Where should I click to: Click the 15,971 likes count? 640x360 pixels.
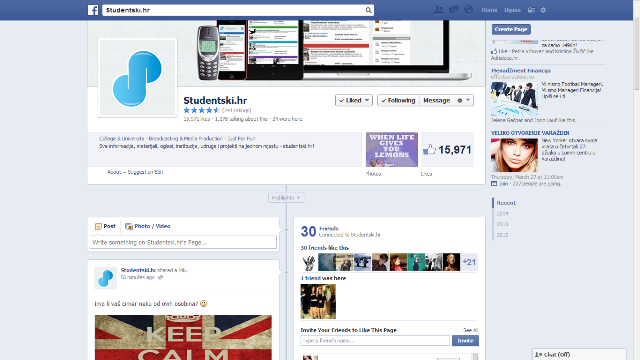pyautogui.click(x=455, y=150)
